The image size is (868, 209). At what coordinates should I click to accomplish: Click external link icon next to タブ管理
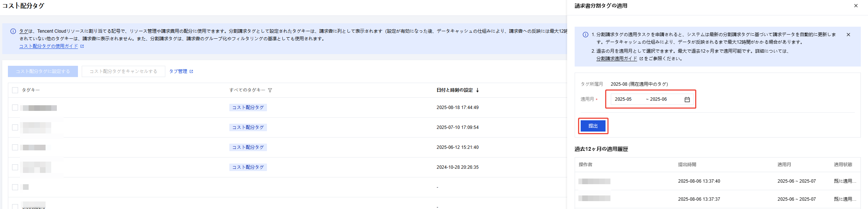(x=191, y=71)
